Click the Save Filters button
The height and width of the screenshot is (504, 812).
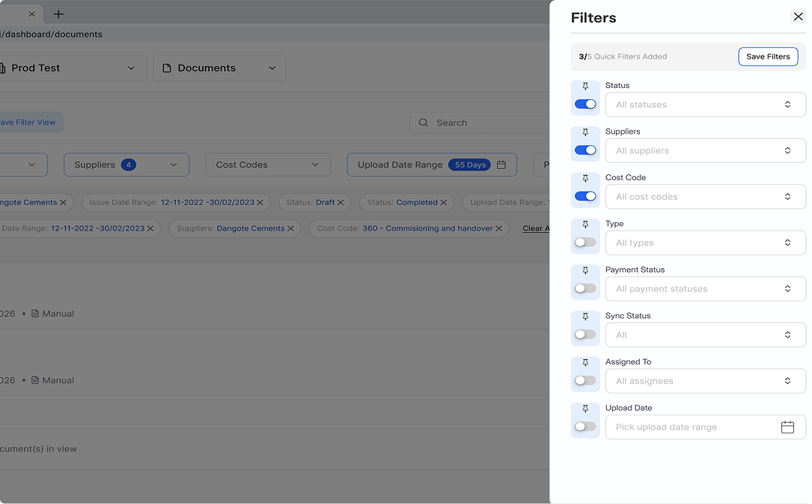click(x=768, y=56)
